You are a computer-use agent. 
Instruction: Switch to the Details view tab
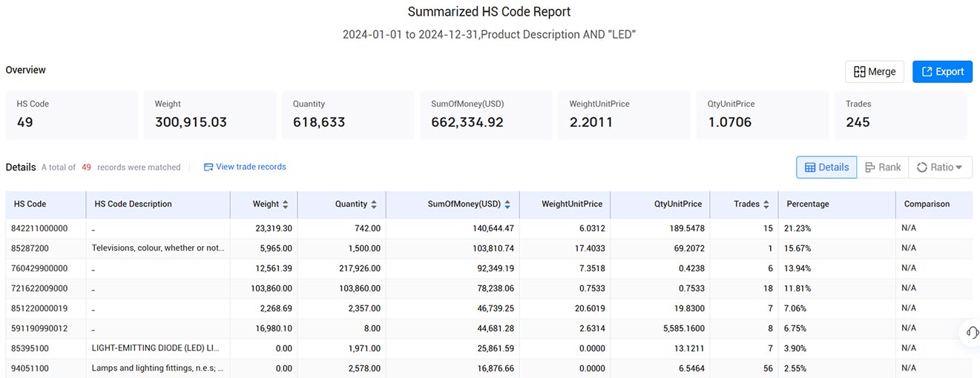[x=826, y=168]
